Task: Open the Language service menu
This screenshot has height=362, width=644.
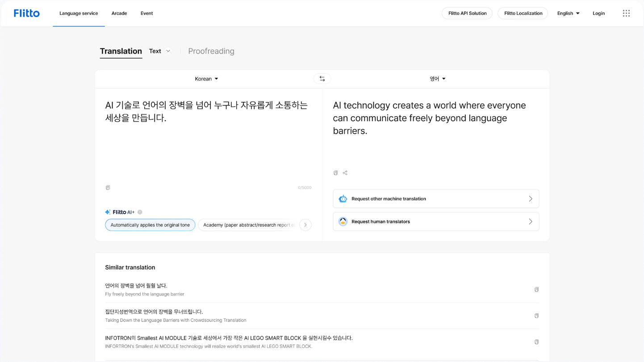Action: click(x=79, y=13)
